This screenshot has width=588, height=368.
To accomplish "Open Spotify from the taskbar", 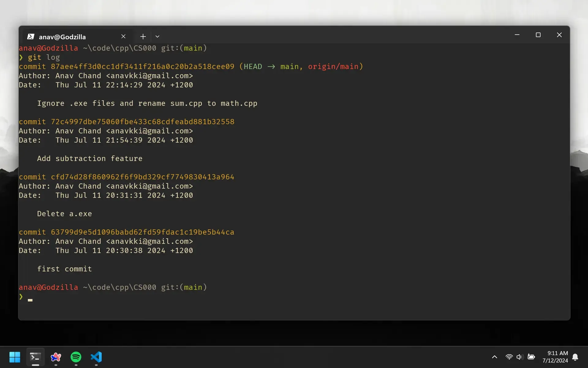I will (x=76, y=357).
